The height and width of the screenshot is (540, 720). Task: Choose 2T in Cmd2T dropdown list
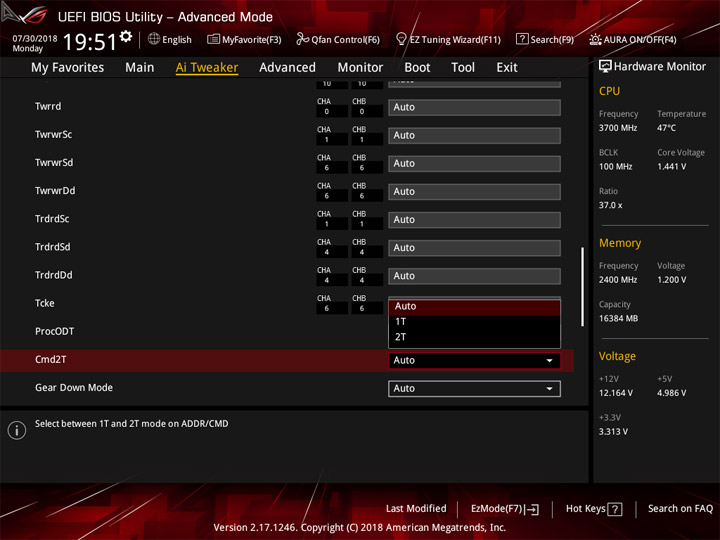click(x=474, y=337)
